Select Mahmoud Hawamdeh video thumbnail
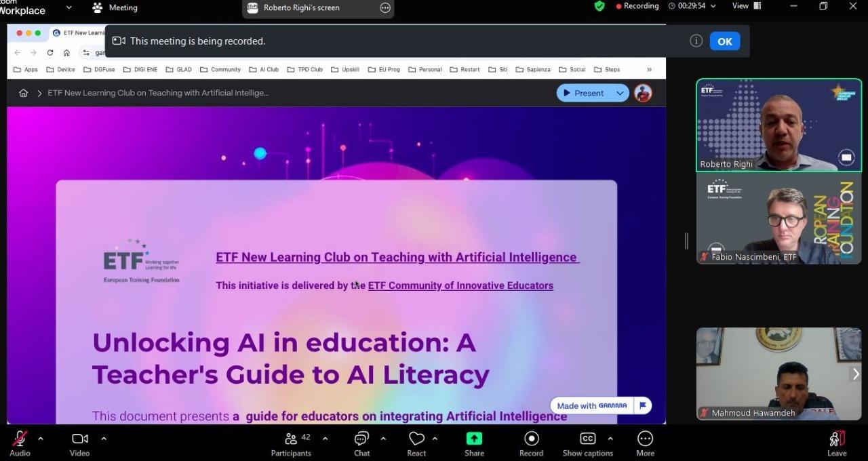Image resolution: width=868 pixels, height=461 pixels. (778, 374)
